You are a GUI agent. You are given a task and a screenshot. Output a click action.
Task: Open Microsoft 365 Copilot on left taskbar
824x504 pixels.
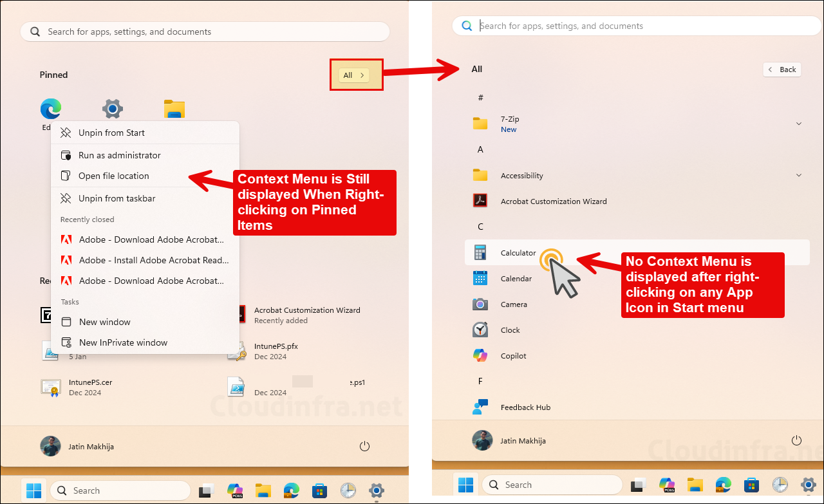coord(235,490)
